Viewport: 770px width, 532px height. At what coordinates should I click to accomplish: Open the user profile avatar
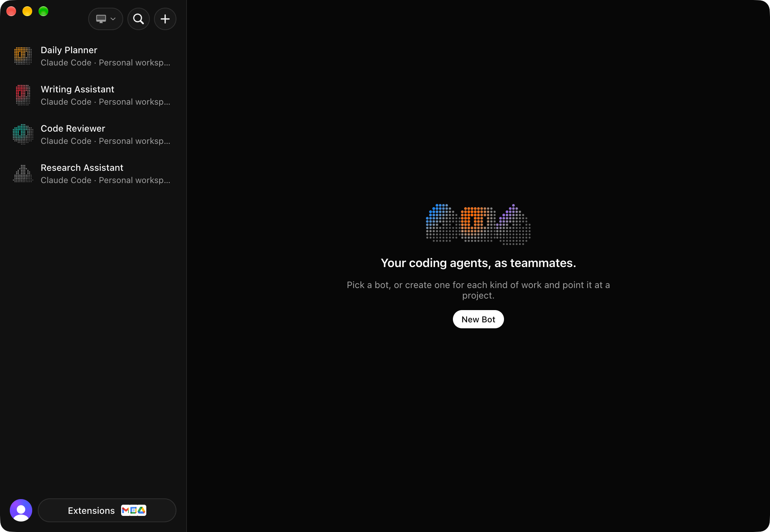tap(21, 510)
